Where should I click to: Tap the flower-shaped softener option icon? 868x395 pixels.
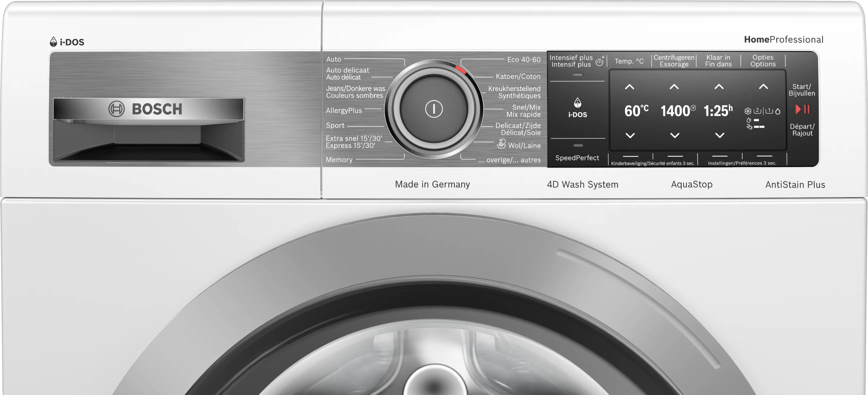click(x=748, y=111)
